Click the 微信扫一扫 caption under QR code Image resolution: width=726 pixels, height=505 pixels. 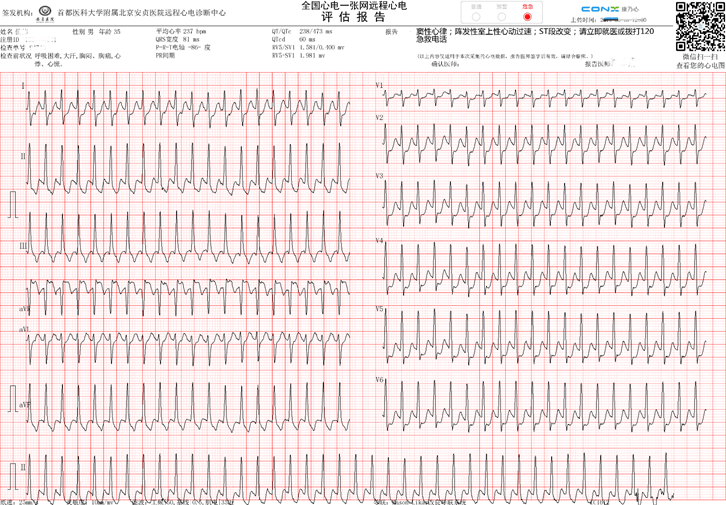(701, 56)
